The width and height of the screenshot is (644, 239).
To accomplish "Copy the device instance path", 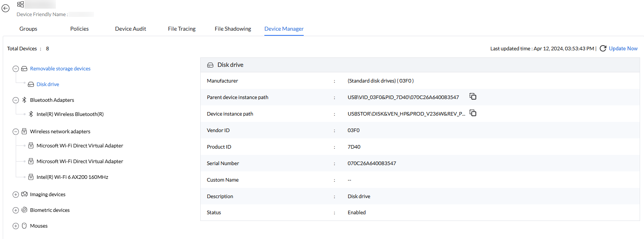I will (473, 113).
